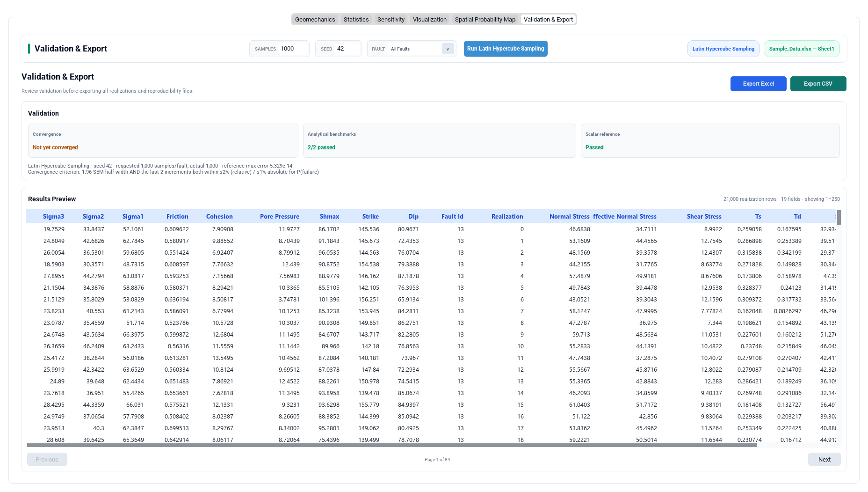
Task: Click the Dip column header
Action: click(x=413, y=216)
